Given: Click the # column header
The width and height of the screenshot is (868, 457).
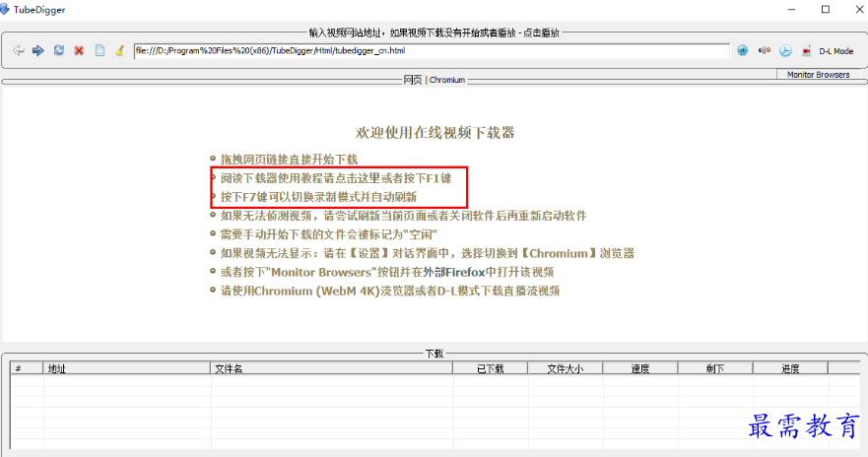Looking at the screenshot, I should tap(27, 368).
